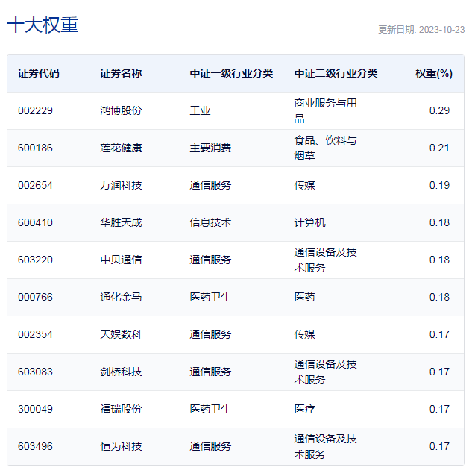Click 传媒 in the 万润科技 row
This screenshot has width=469, height=476.
click(x=304, y=185)
